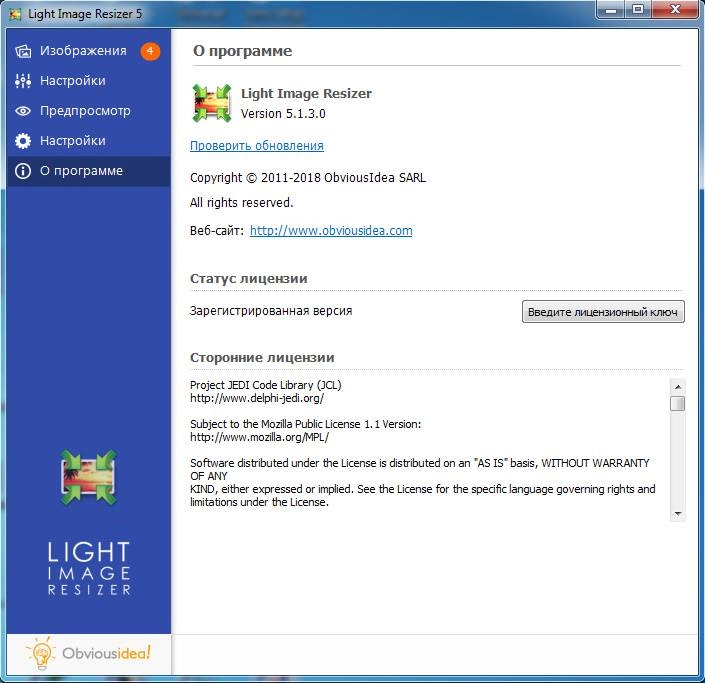This screenshot has height=683, width=705.
Task: Click the Изображения images icon in sidebar
Action: click(x=23, y=51)
